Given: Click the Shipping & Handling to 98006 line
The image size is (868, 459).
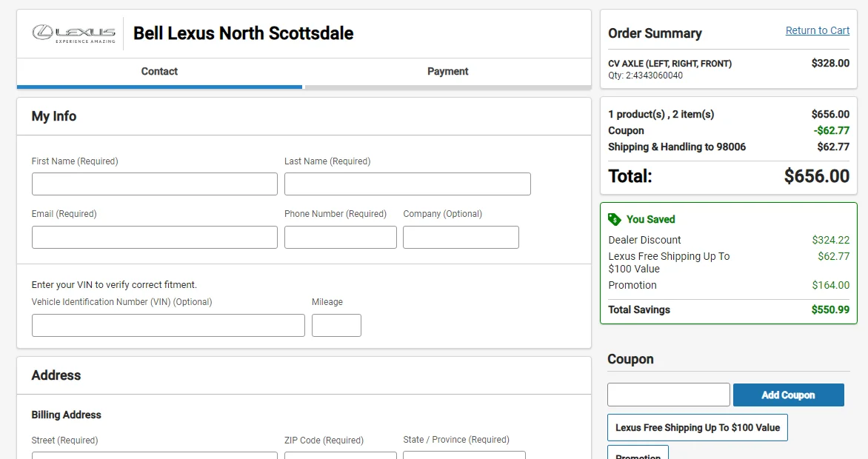Looking at the screenshot, I should tap(729, 147).
